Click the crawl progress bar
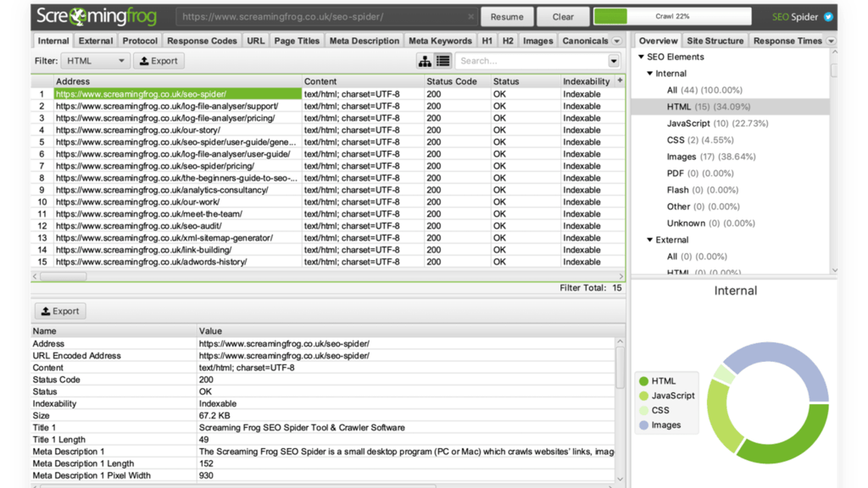Image resolution: width=868 pixels, height=488 pixels. point(672,17)
